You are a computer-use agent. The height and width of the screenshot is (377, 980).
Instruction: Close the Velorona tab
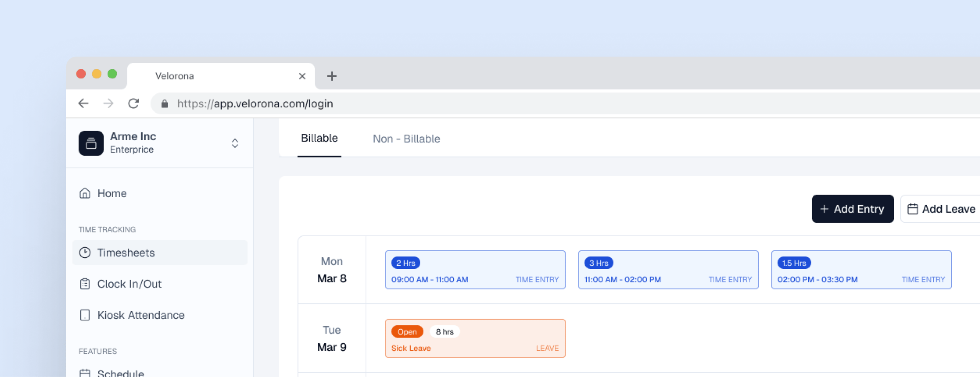302,76
